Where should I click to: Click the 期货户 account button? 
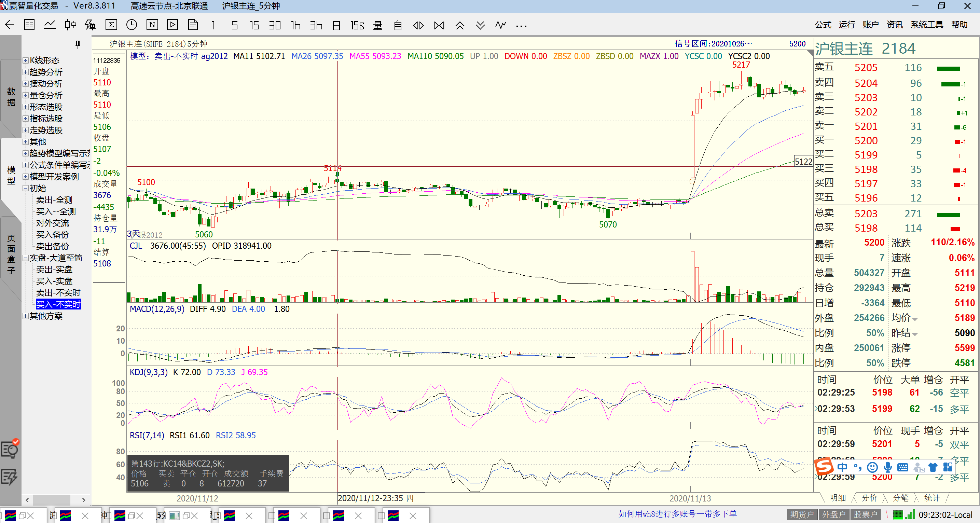tap(802, 515)
